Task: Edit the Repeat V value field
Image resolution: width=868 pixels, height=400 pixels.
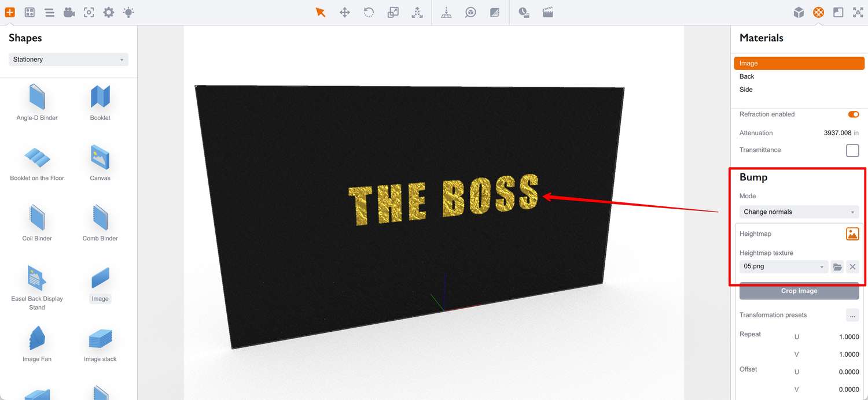Action: click(x=849, y=354)
